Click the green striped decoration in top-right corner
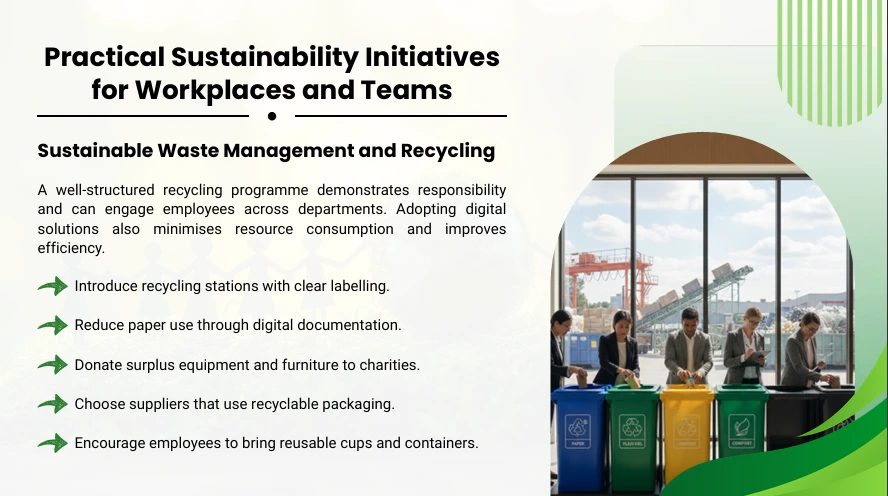This screenshot has height=496, width=888. point(832,58)
